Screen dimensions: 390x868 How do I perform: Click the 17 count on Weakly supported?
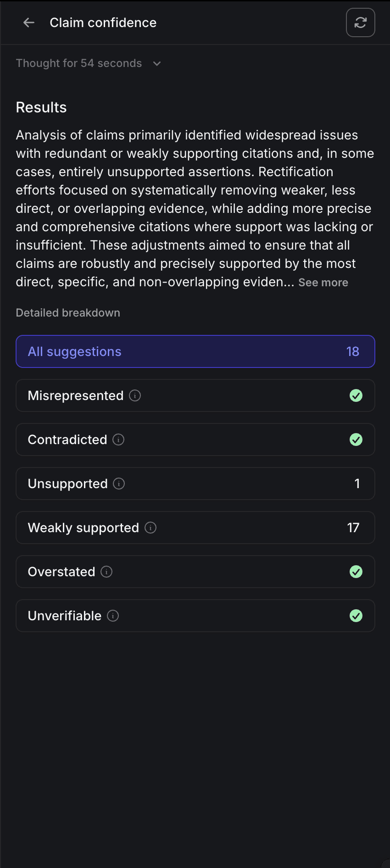353,528
